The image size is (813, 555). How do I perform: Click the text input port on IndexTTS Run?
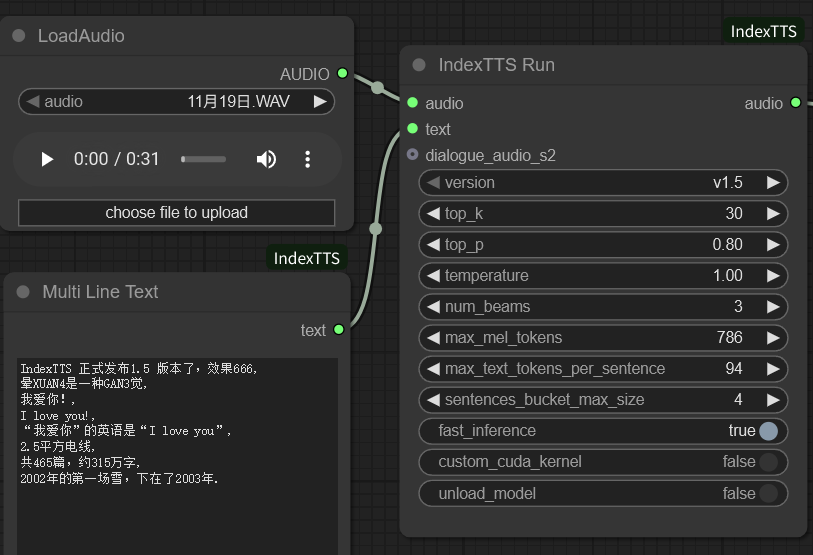pyautogui.click(x=412, y=129)
